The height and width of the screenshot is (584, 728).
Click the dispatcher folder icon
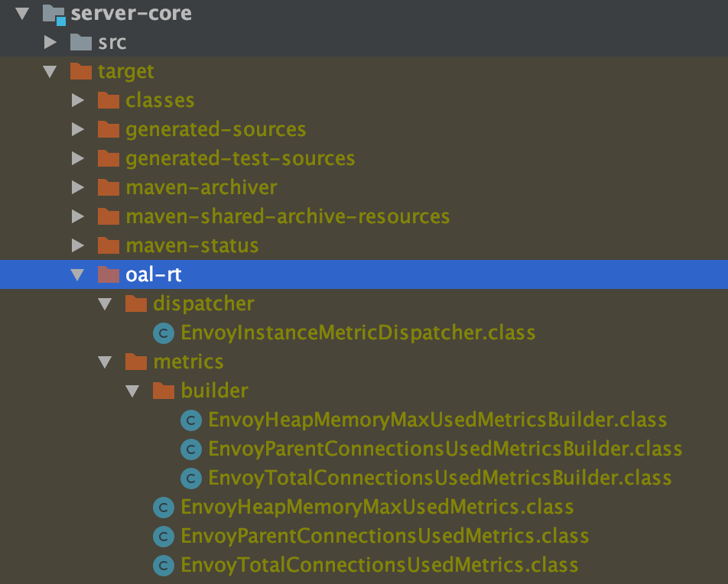pyautogui.click(x=136, y=303)
